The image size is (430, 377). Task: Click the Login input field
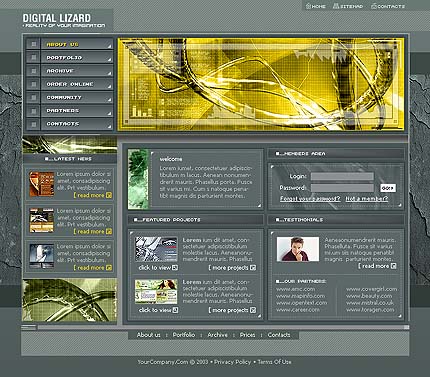(x=342, y=176)
